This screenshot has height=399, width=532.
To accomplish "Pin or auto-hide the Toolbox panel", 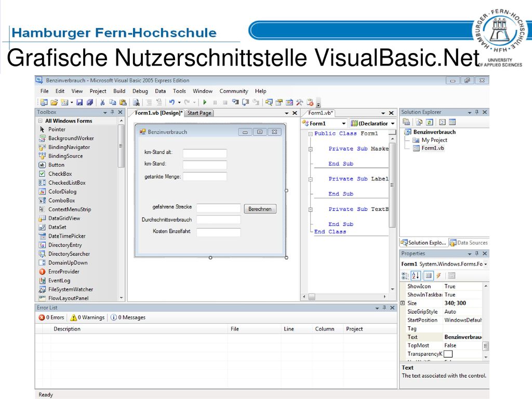I will [112, 112].
